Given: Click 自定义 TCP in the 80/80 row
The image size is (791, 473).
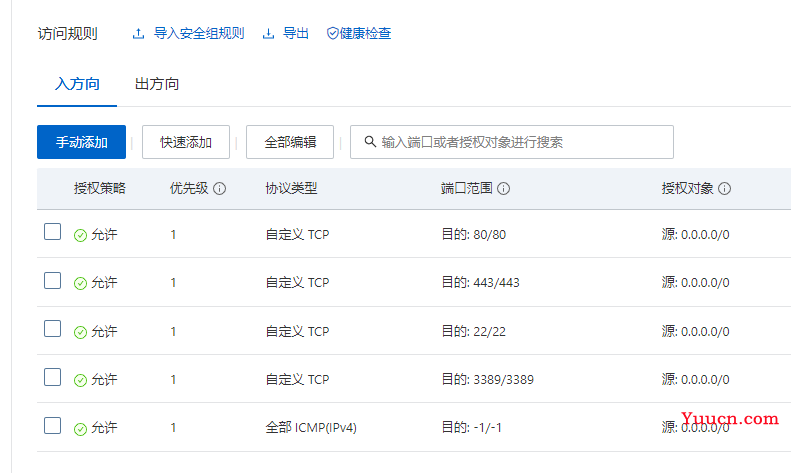Looking at the screenshot, I should [297, 234].
